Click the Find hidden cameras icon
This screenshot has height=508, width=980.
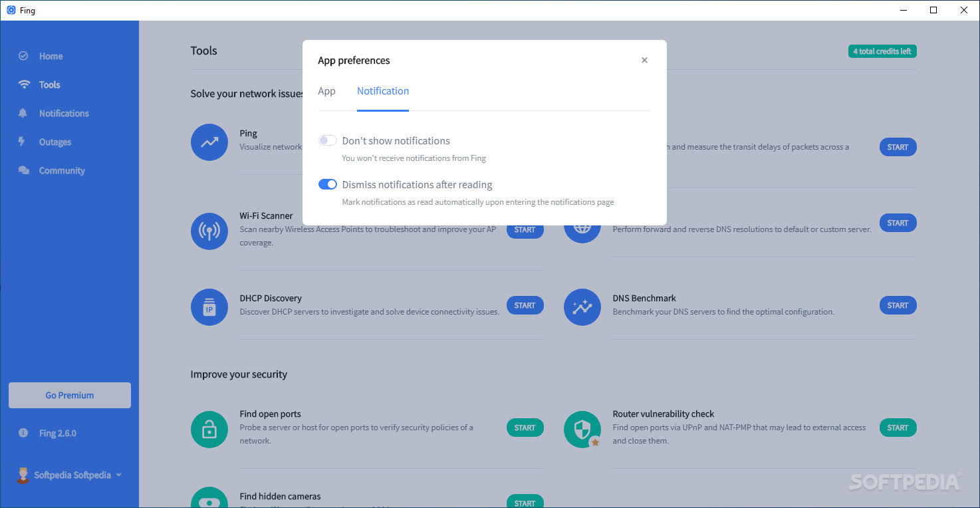[209, 498]
